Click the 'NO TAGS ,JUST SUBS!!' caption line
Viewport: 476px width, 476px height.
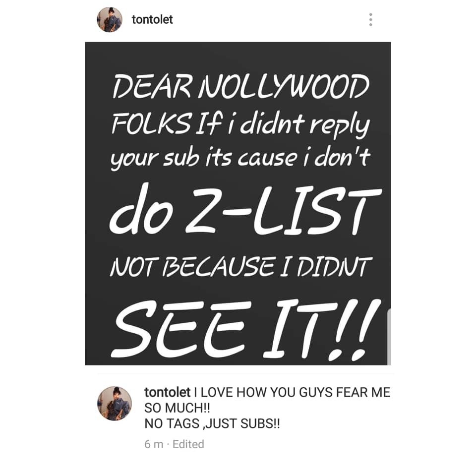pos(212,423)
